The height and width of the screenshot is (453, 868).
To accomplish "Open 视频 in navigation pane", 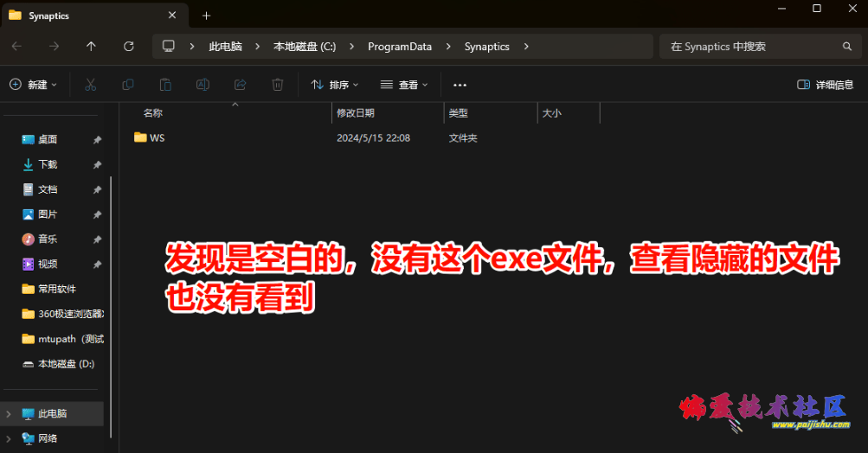I will [x=48, y=264].
